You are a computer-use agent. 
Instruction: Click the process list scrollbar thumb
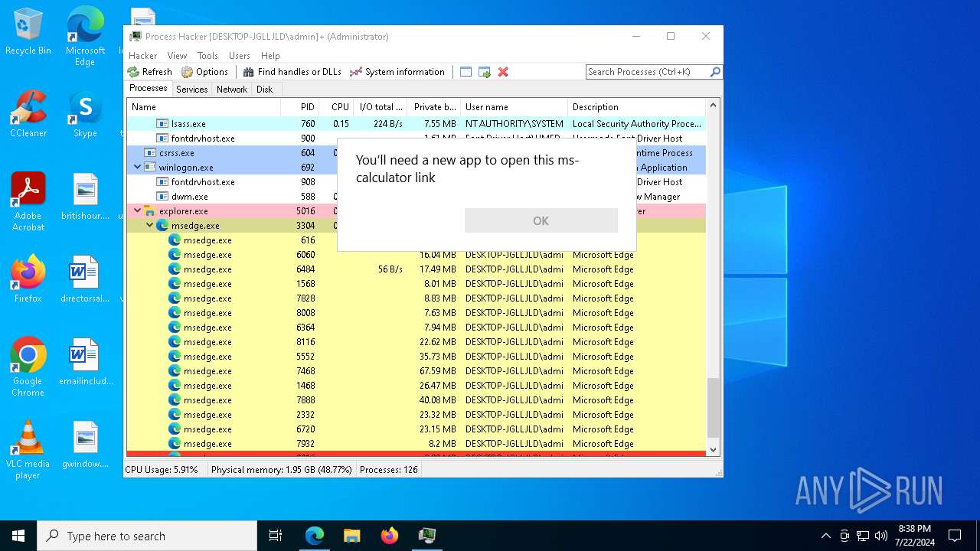(x=713, y=408)
